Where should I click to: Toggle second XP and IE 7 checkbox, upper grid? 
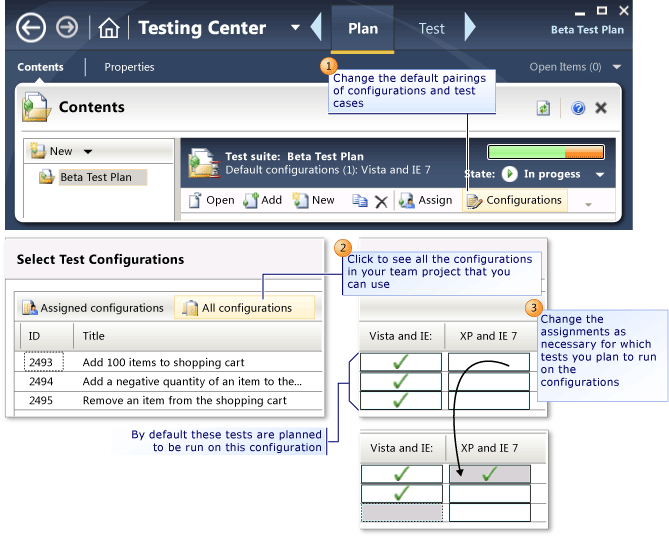(489, 381)
